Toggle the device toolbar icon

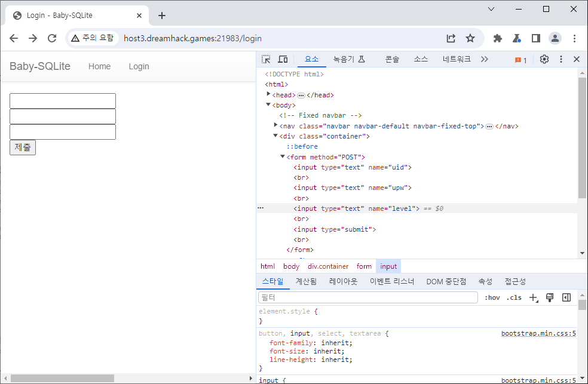pyautogui.click(x=283, y=59)
